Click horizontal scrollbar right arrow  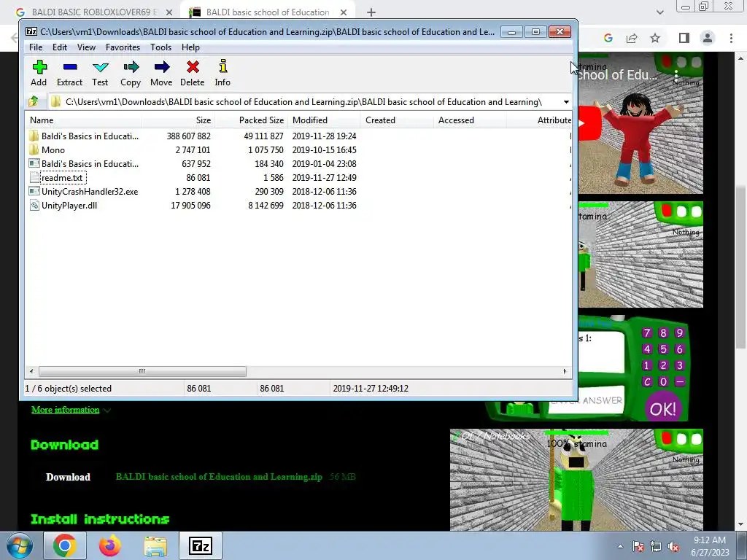coord(565,371)
